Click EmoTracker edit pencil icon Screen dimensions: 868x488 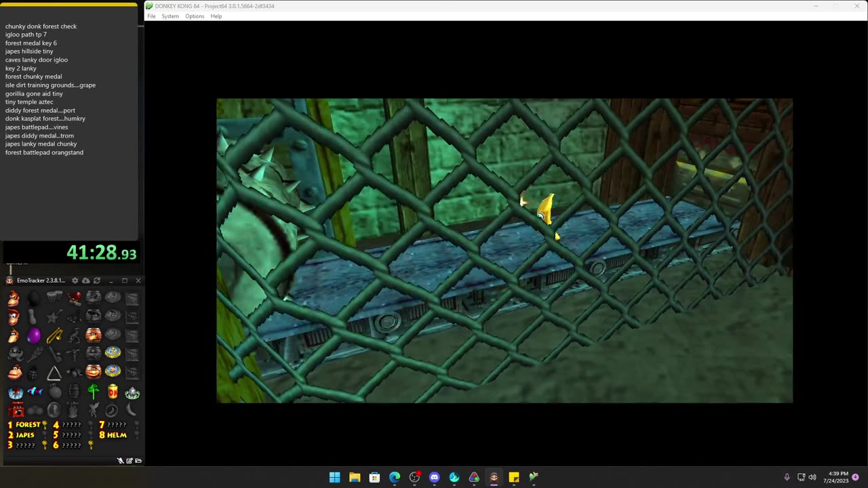(129, 460)
